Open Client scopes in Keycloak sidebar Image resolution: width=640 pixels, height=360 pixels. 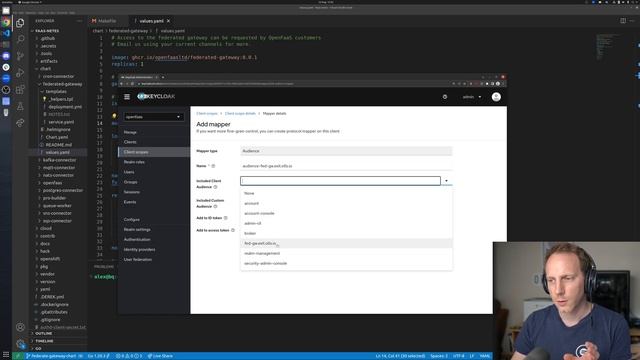136,152
